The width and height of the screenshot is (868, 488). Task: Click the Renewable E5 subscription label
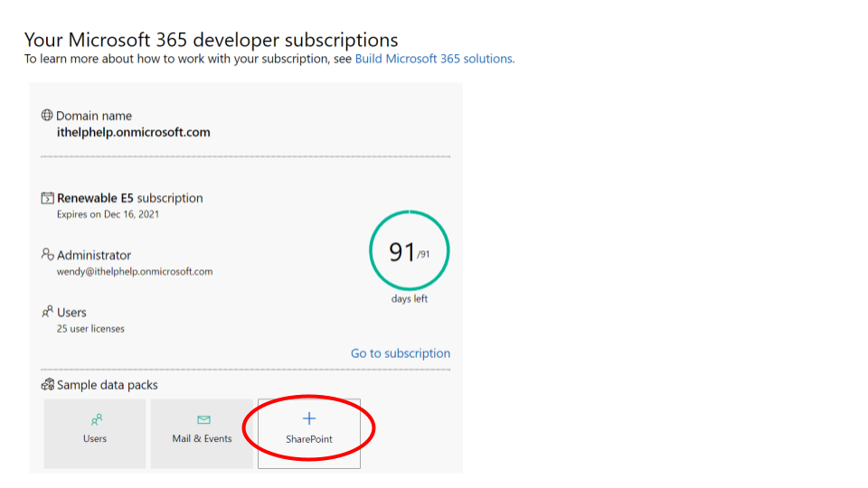point(130,198)
